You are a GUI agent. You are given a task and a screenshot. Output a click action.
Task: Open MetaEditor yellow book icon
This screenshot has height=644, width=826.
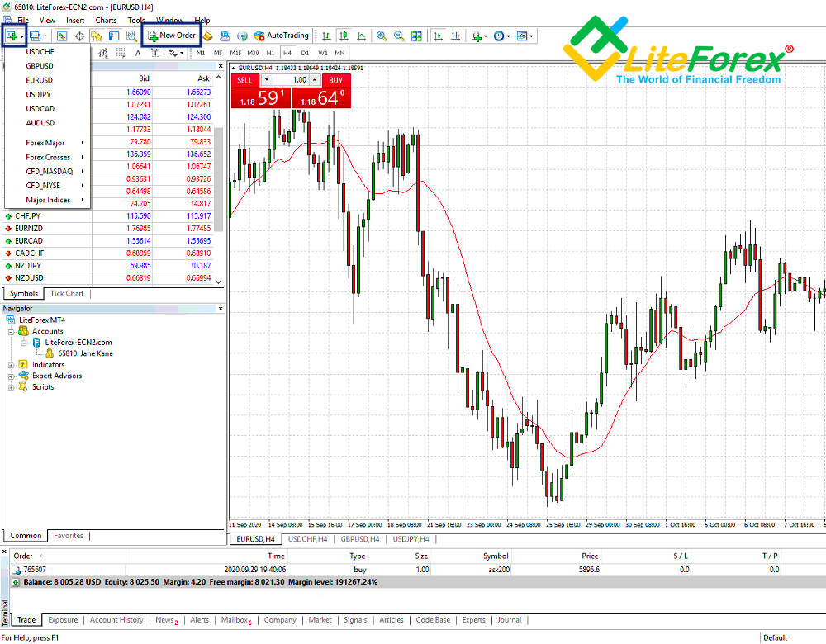pos(207,36)
